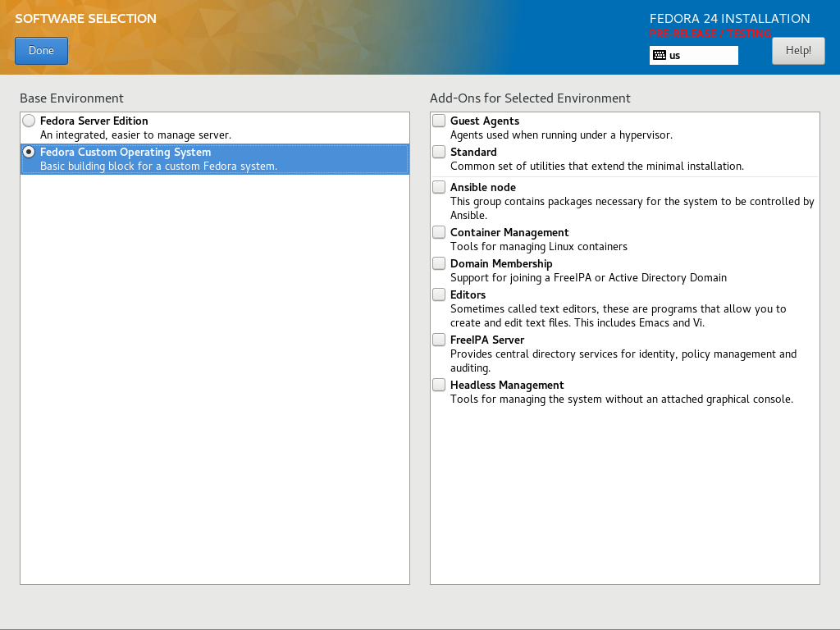Click the us keyboard layout field
The height and width of the screenshot is (630, 840).
(x=694, y=55)
